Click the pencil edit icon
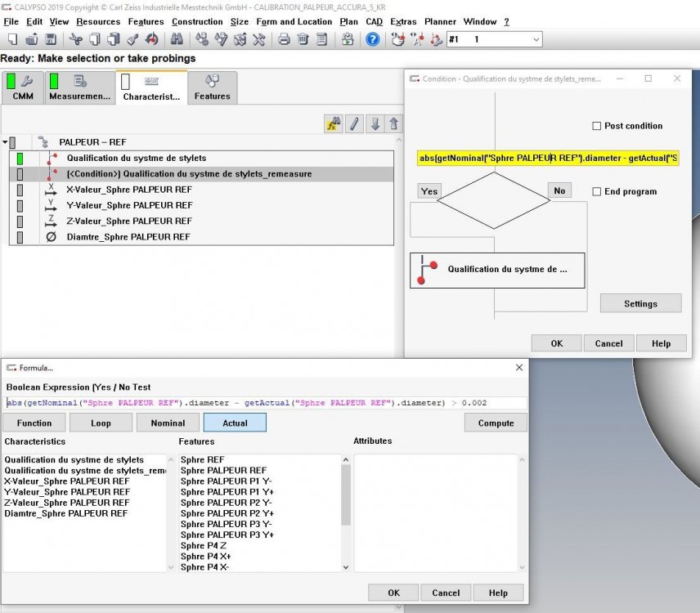The width and height of the screenshot is (700, 613). pyautogui.click(x=354, y=124)
